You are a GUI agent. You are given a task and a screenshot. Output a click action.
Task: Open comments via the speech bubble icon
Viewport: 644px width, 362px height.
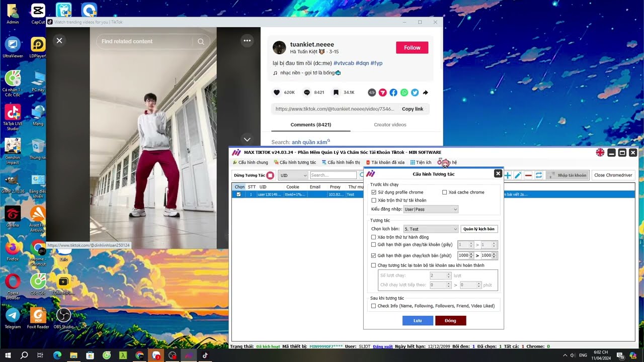pyautogui.click(x=306, y=93)
